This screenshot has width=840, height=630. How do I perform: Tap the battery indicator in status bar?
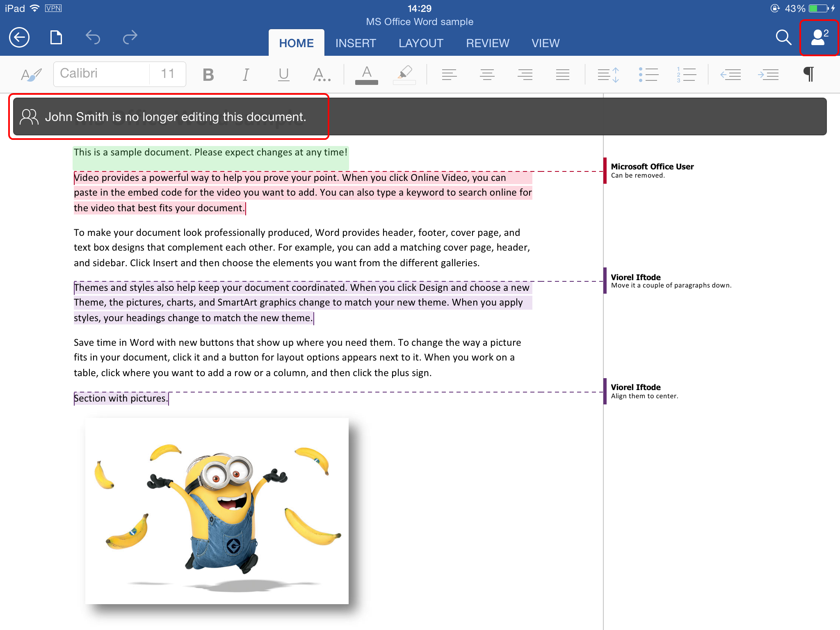819,8
